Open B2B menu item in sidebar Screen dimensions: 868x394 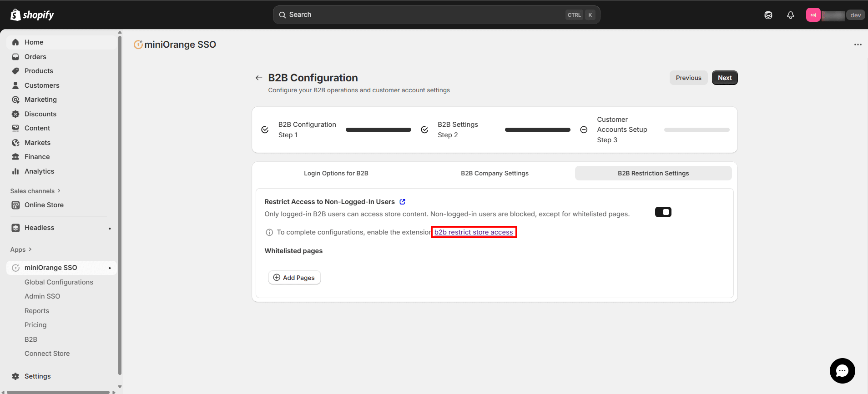pos(31,339)
